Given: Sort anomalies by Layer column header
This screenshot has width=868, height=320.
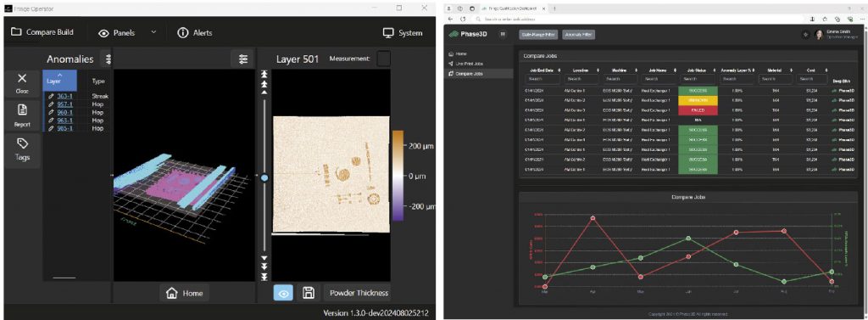Looking at the screenshot, I should pyautogui.click(x=60, y=81).
